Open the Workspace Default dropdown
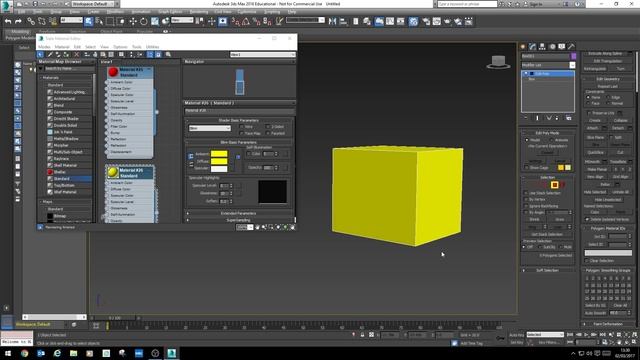Image resolution: width=640 pixels, height=360 pixels. (93, 4)
